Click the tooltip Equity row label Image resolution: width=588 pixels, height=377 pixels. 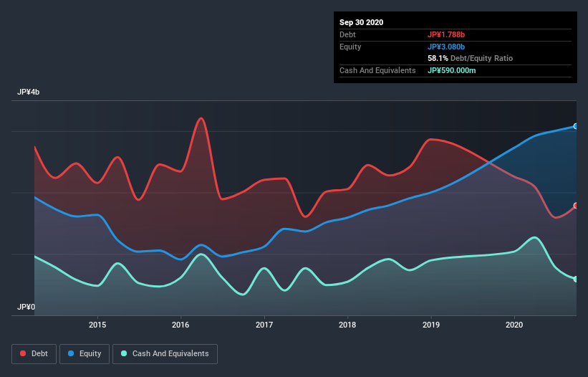350,47
